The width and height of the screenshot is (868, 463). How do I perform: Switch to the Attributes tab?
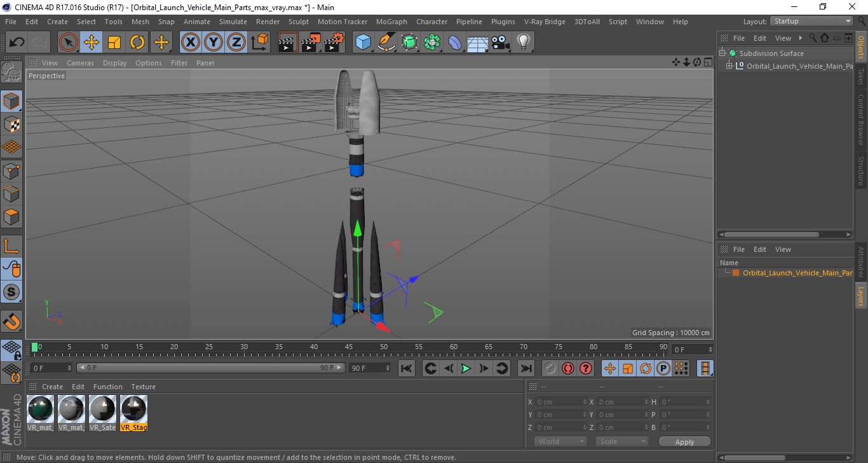point(861,261)
